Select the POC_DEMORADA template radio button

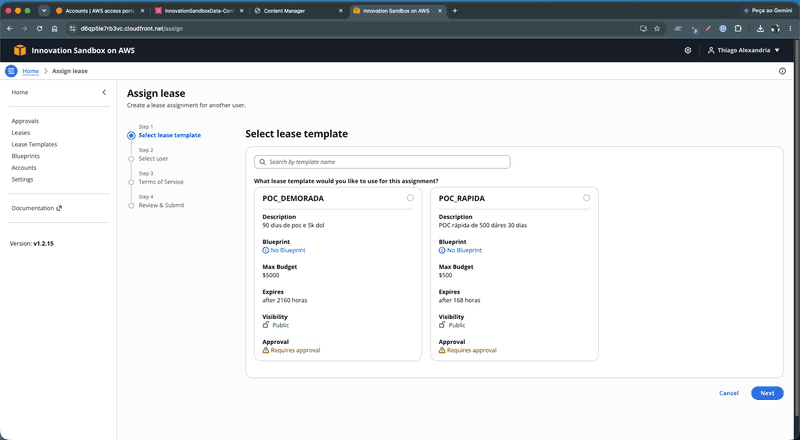410,198
